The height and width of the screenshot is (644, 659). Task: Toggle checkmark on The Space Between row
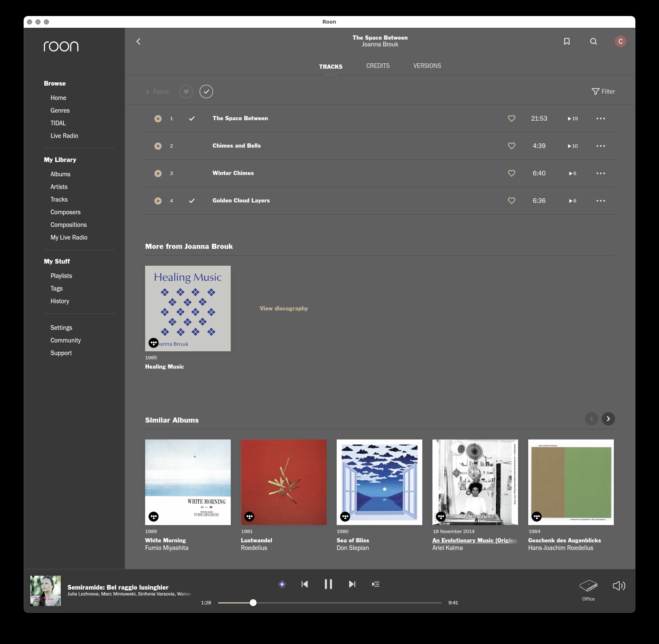tap(192, 119)
